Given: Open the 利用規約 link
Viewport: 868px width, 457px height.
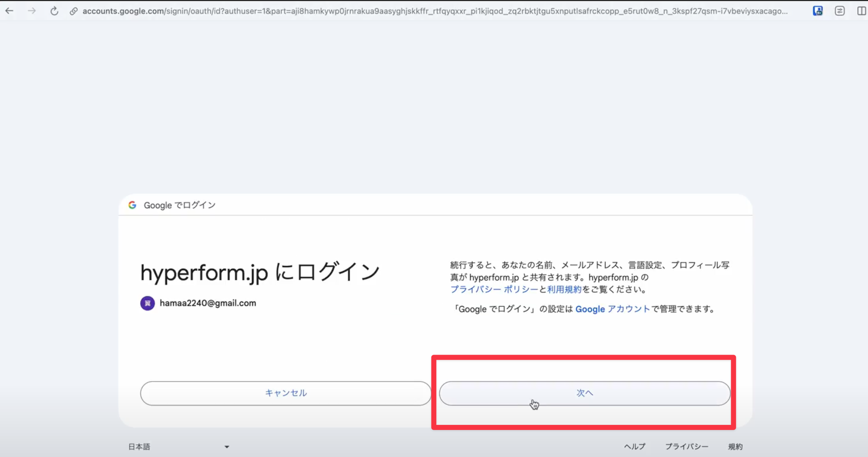Looking at the screenshot, I should (564, 290).
